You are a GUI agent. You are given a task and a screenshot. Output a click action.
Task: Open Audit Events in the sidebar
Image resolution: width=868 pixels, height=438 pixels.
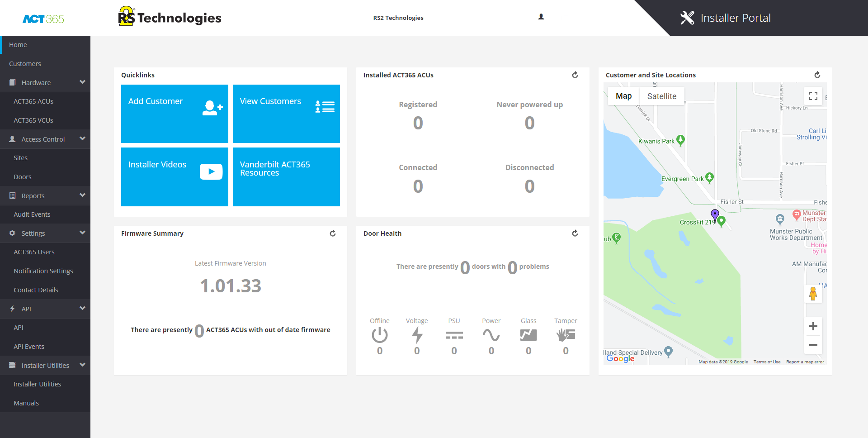32,214
